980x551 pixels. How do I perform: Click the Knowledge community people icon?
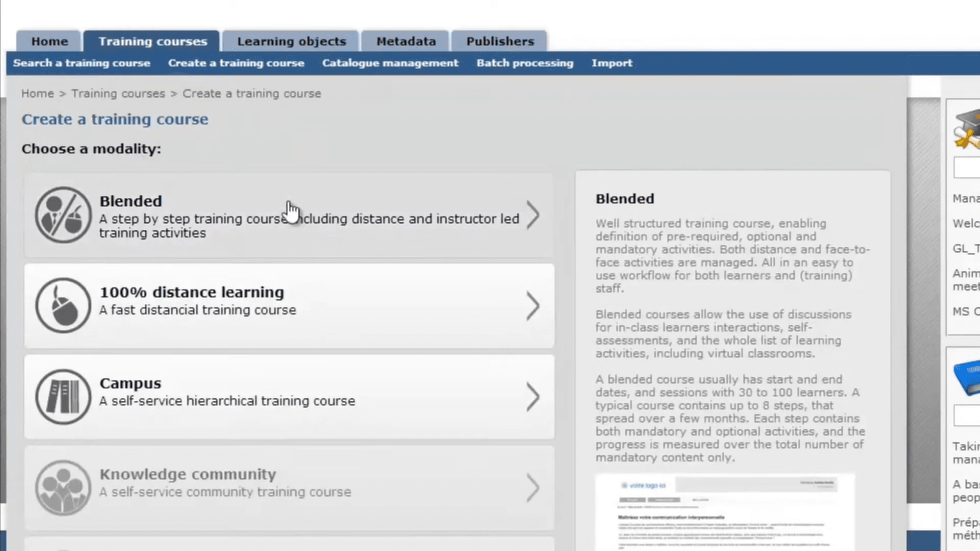(63, 488)
